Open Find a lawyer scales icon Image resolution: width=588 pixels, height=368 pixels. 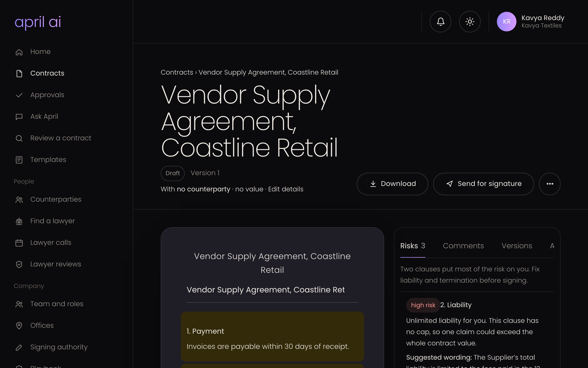coord(19,221)
